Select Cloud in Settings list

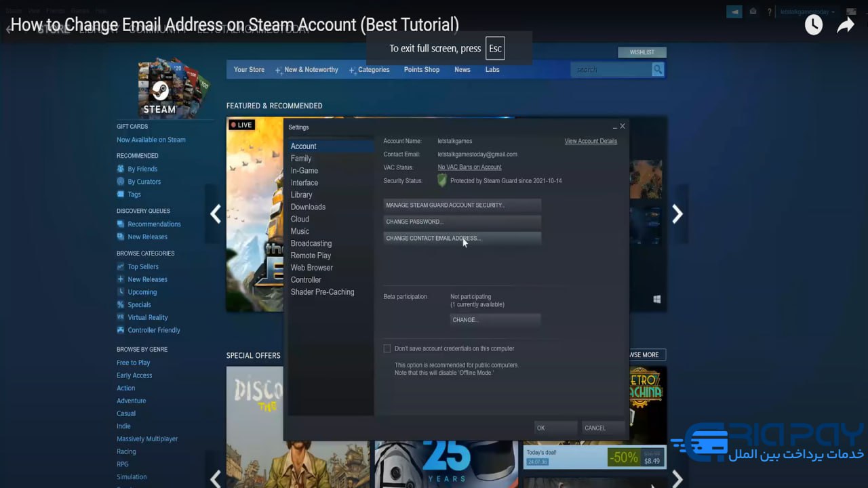(331, 220)
